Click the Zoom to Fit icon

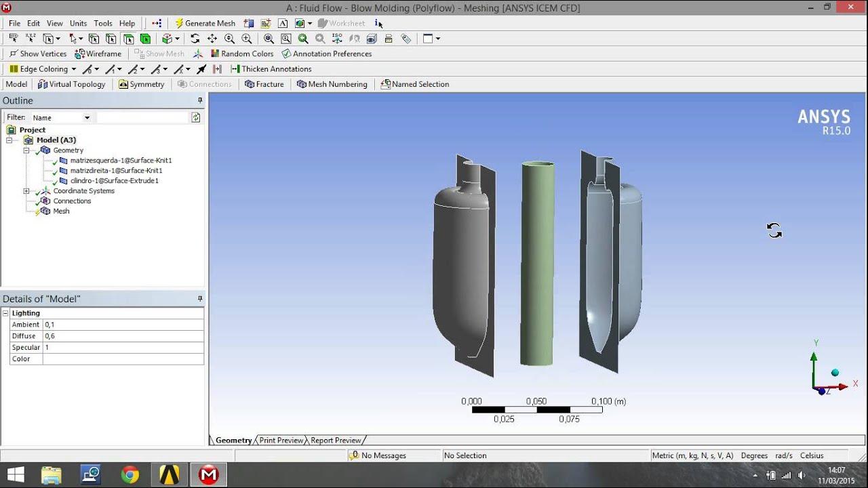coord(269,39)
